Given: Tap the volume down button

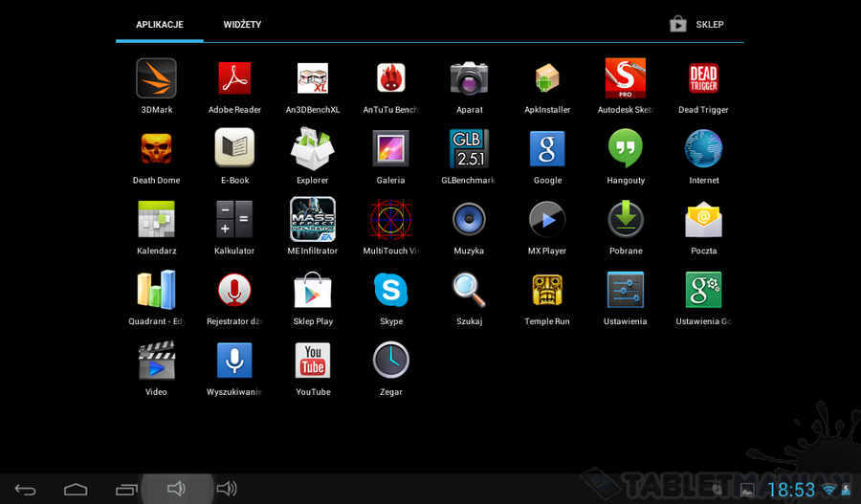Looking at the screenshot, I should coord(176,489).
